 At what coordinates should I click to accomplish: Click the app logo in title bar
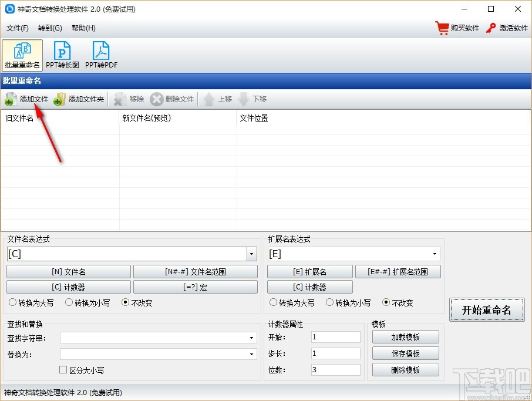[10, 9]
